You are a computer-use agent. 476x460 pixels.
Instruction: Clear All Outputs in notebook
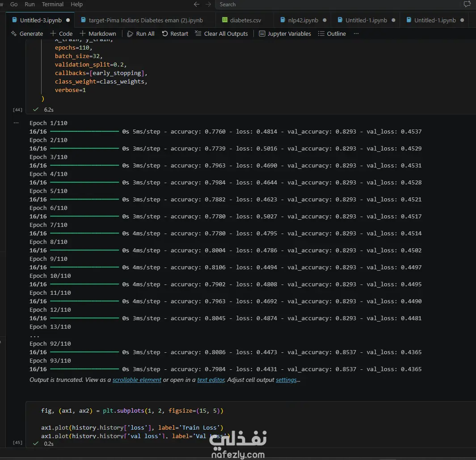click(x=221, y=33)
